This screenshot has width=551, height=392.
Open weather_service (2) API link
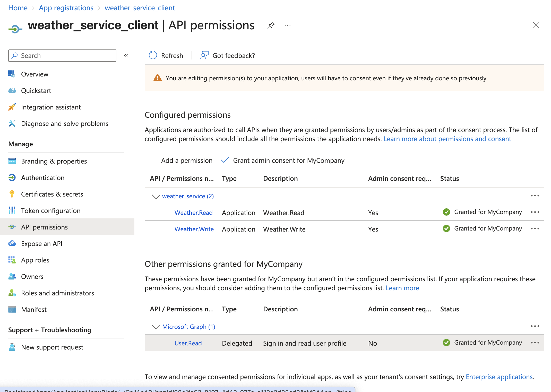pos(188,196)
